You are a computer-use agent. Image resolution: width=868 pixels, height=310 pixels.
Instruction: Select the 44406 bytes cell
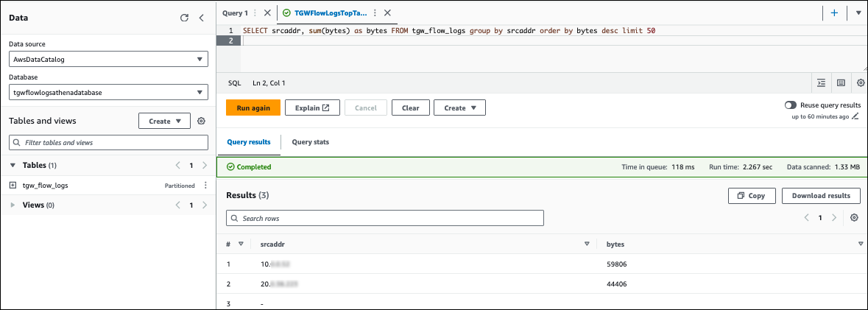(617, 284)
